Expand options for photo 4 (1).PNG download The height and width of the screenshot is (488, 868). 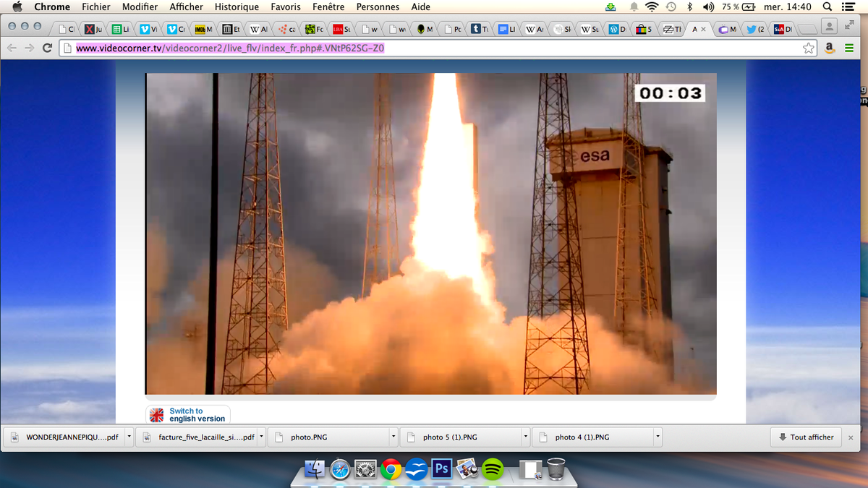(x=658, y=437)
